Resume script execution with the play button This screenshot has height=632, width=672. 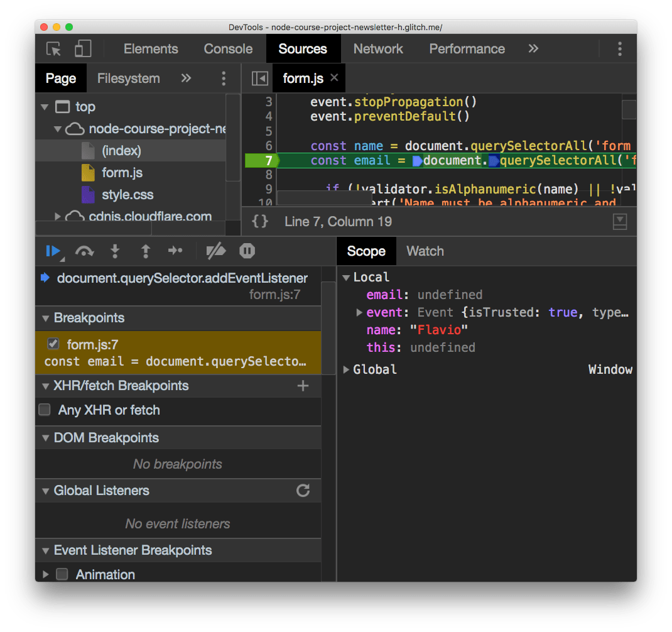pos(53,251)
